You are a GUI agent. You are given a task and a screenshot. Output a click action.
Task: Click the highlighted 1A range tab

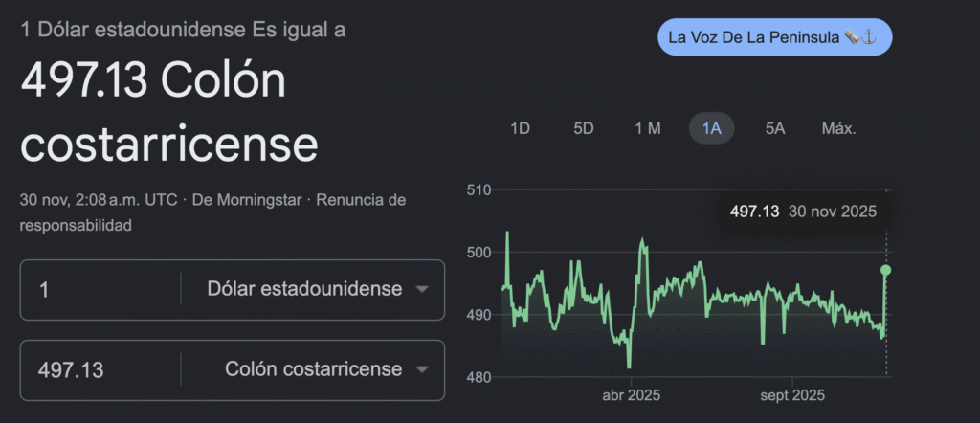point(711,128)
